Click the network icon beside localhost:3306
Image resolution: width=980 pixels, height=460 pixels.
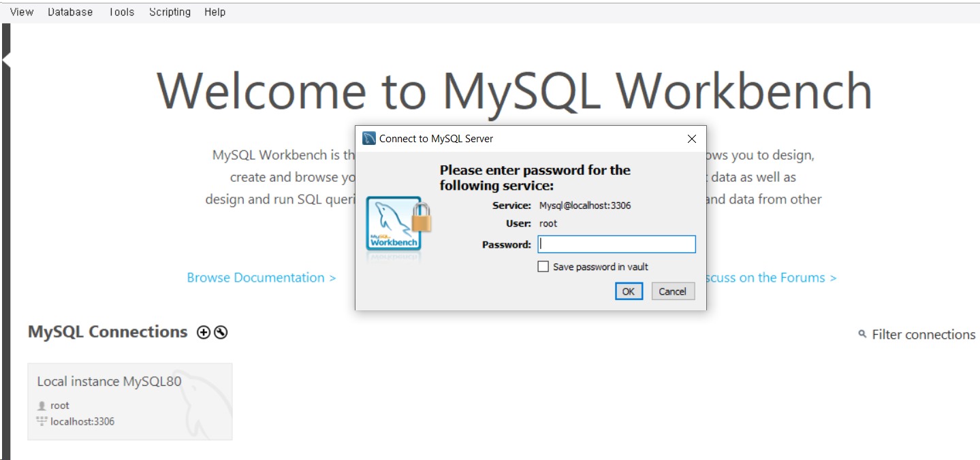pos(42,421)
